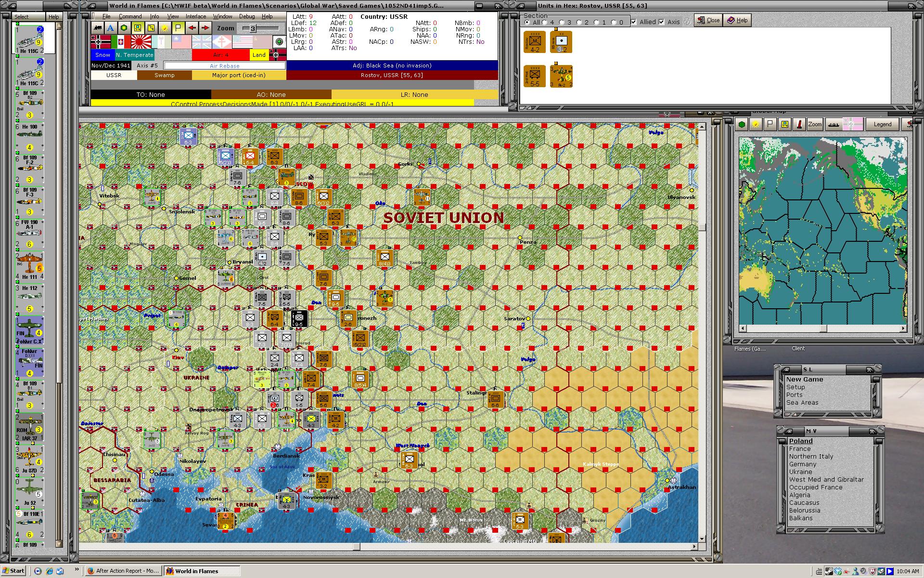Select the All section radio button

tap(527, 22)
